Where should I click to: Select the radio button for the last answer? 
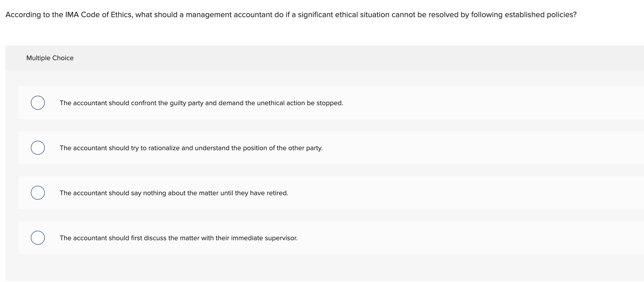pyautogui.click(x=38, y=238)
